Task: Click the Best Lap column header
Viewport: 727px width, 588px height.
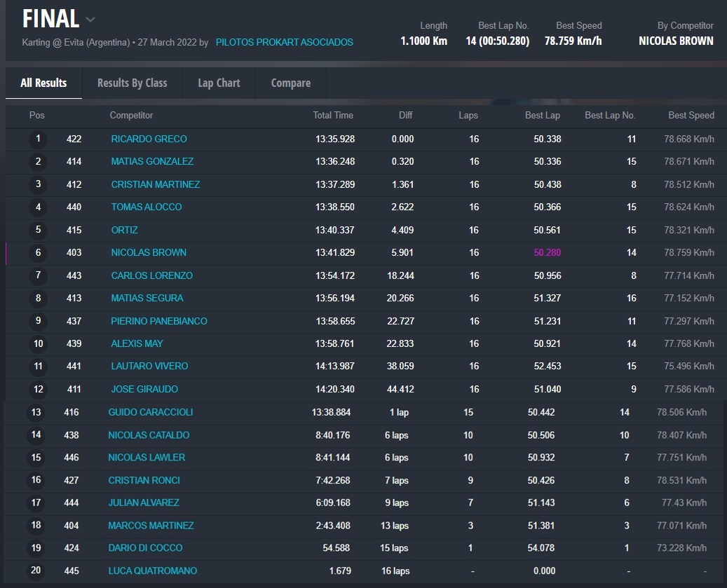Action: tap(542, 115)
